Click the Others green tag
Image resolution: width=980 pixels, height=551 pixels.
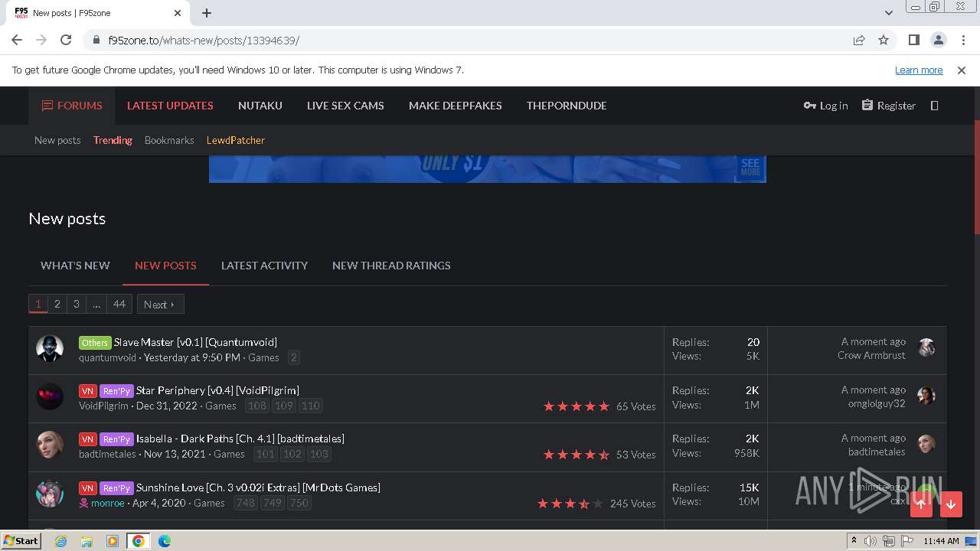[x=95, y=343]
